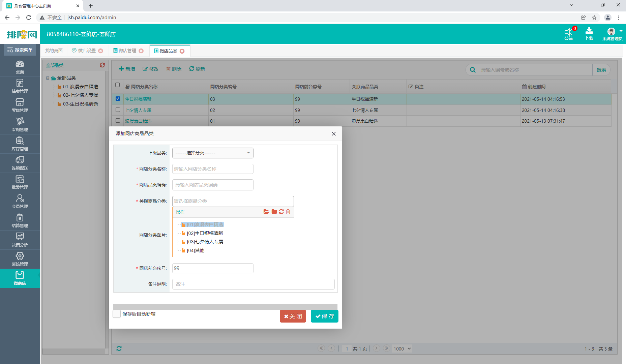Screen dimensions: 626x364
Task: Click the 搜索菜单 button in sidebar
Action: tap(20, 50)
